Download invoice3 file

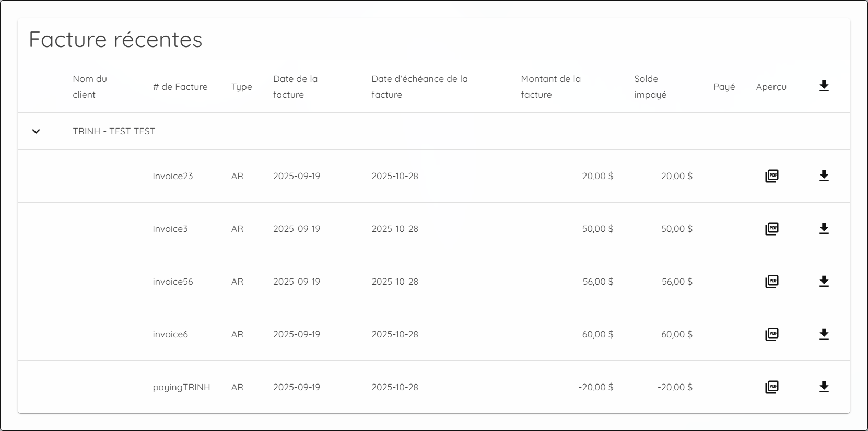[824, 229]
